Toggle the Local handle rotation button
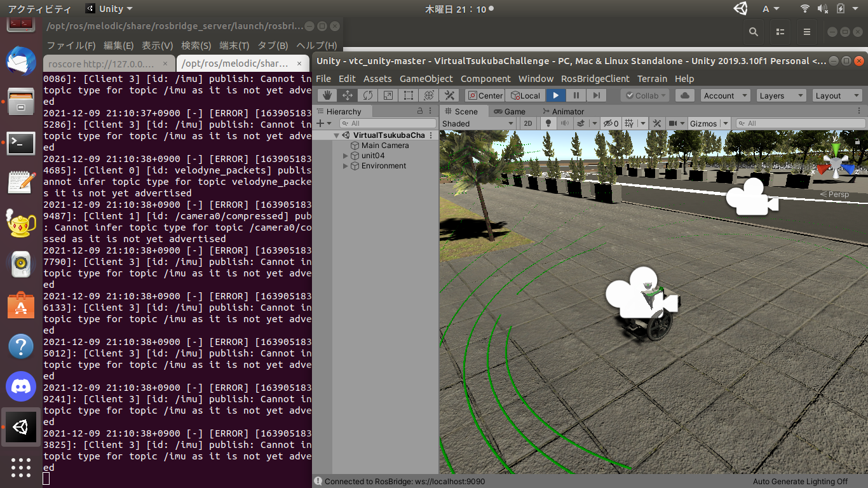Screen dimensions: 868x488 point(525,95)
